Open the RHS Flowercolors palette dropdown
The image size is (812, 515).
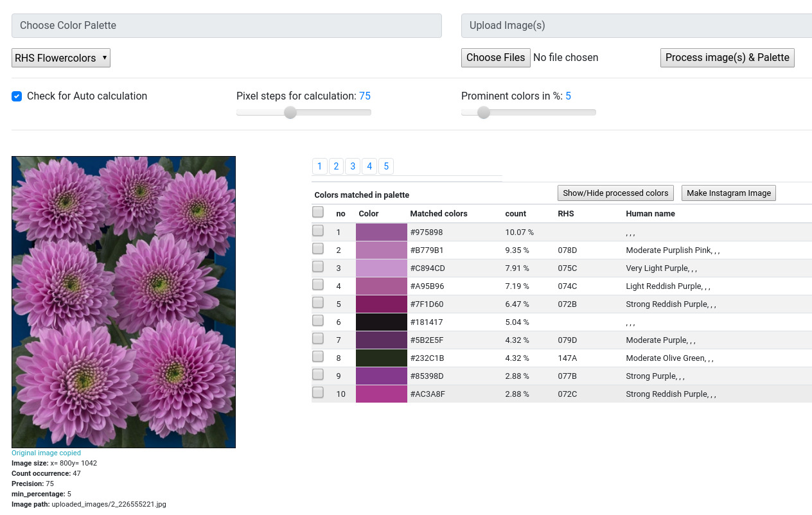pyautogui.click(x=61, y=58)
